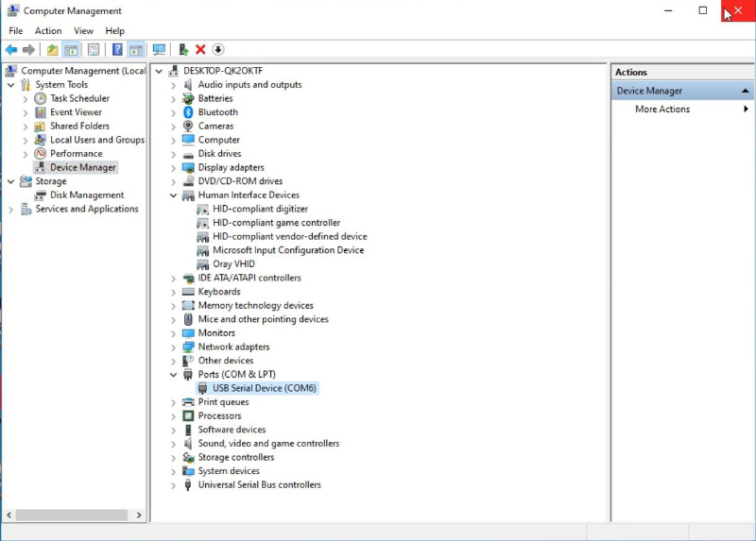Image resolution: width=756 pixels, height=541 pixels.
Task: Expand Services and Applications in left tree
Action: [x=11, y=210]
